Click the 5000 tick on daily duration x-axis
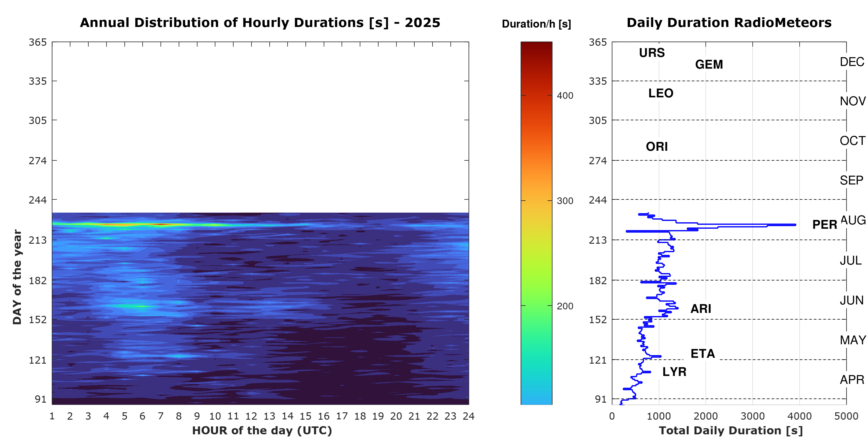The image size is (868, 444). [x=847, y=416]
